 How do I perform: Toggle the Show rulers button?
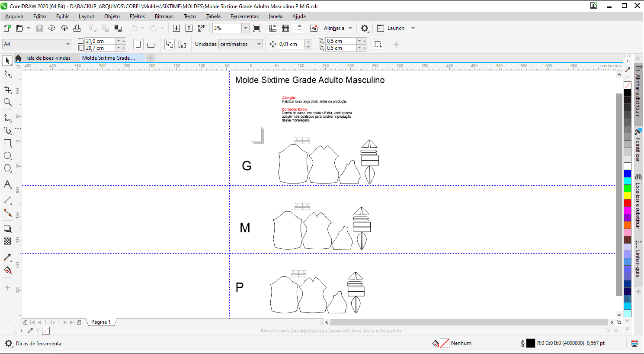point(273,28)
